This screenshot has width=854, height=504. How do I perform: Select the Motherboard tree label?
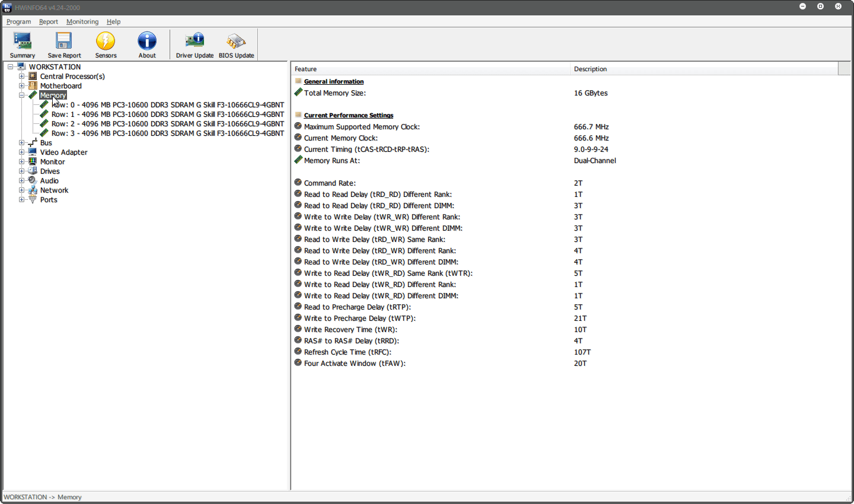61,86
